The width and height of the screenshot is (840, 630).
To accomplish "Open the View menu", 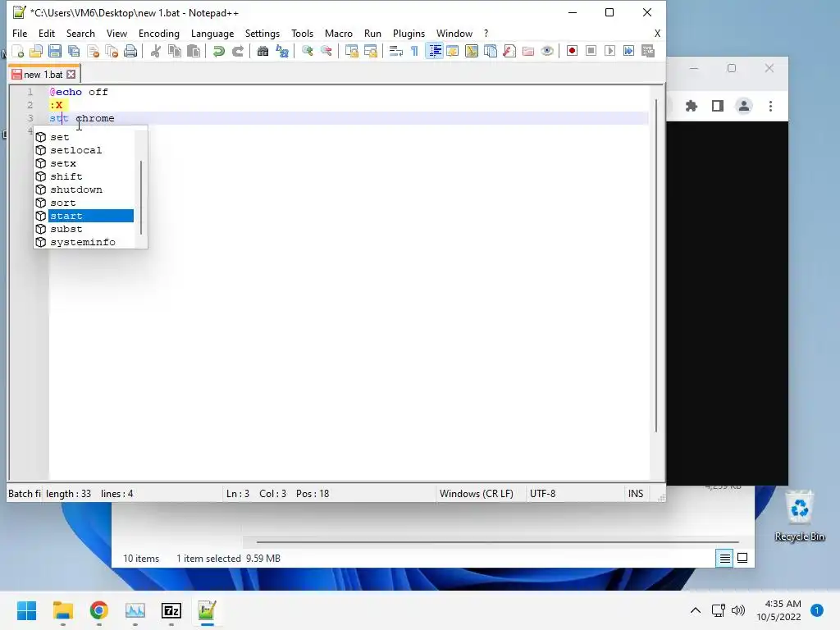I will [x=116, y=33].
